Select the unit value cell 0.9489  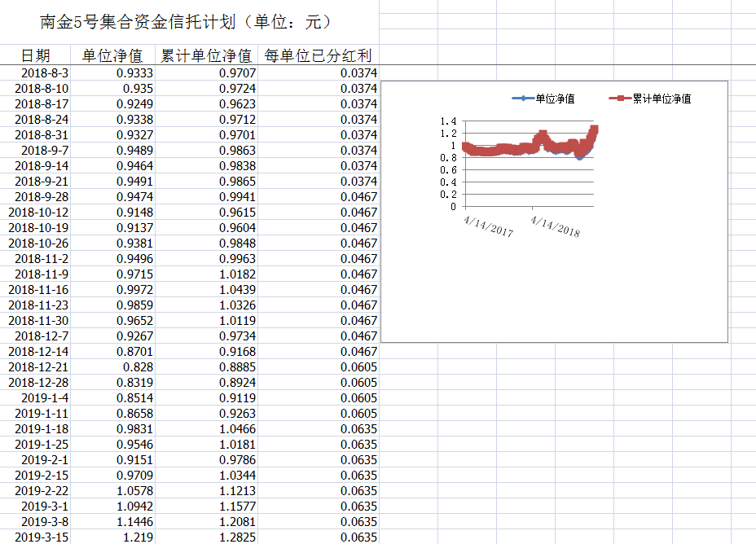pyautogui.click(x=112, y=151)
